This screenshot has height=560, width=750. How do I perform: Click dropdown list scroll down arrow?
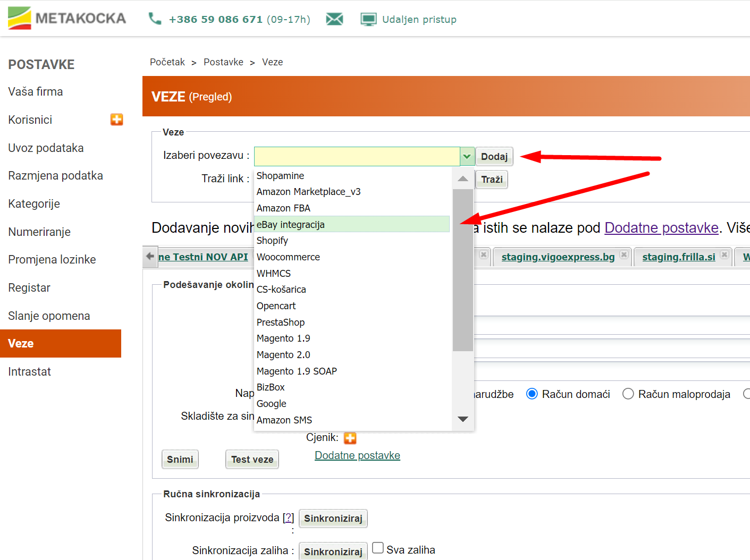point(463,419)
